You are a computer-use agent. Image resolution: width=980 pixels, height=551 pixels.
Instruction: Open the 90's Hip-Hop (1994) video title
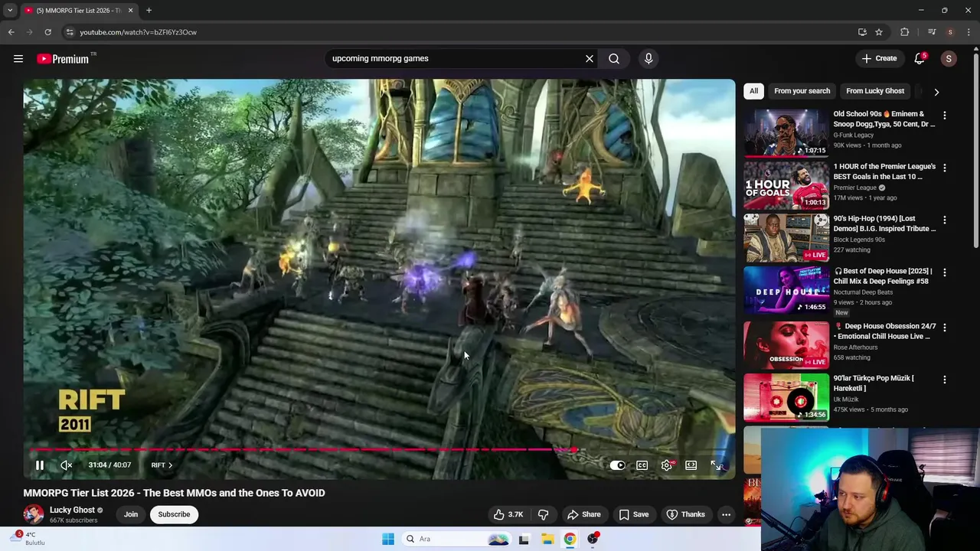[x=884, y=223]
